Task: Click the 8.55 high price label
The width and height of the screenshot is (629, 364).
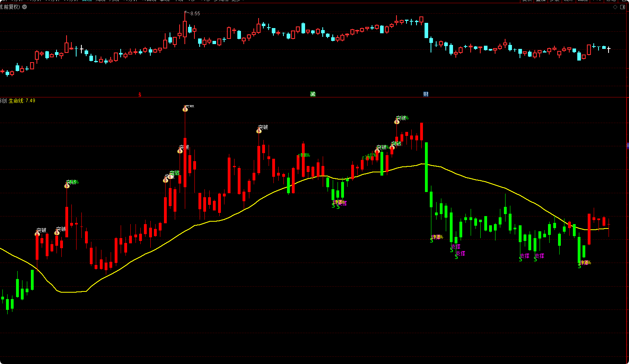Action: 195,14
